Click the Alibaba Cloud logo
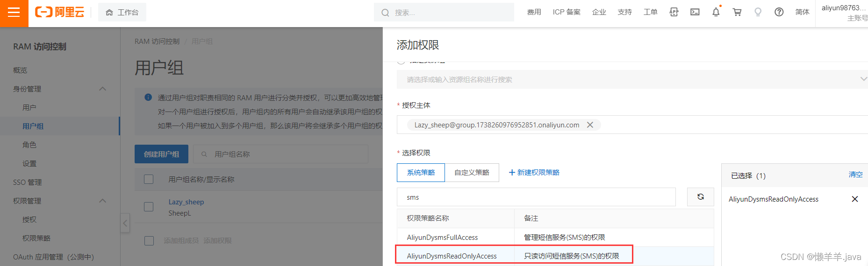 point(60,12)
